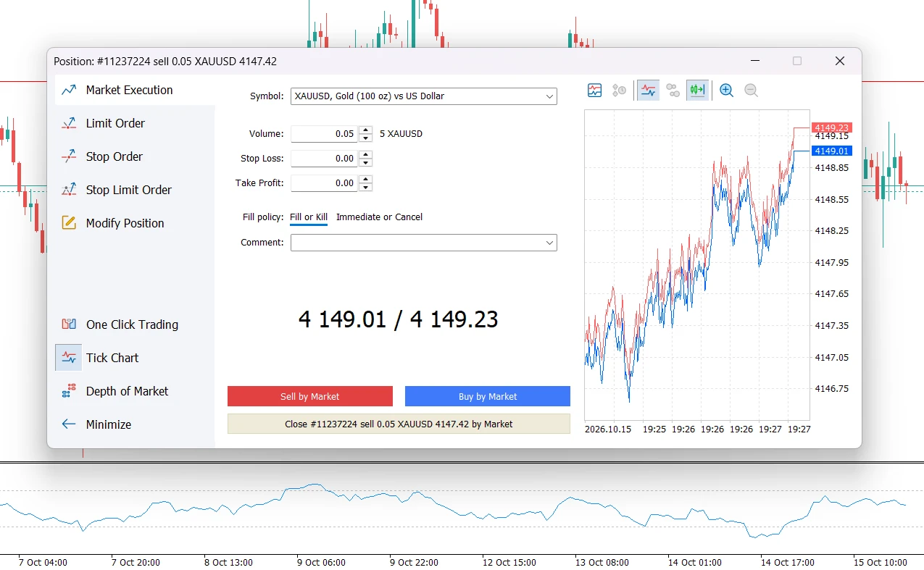Click the red 4149.23 ask price label
924x570 pixels.
pyautogui.click(x=831, y=127)
